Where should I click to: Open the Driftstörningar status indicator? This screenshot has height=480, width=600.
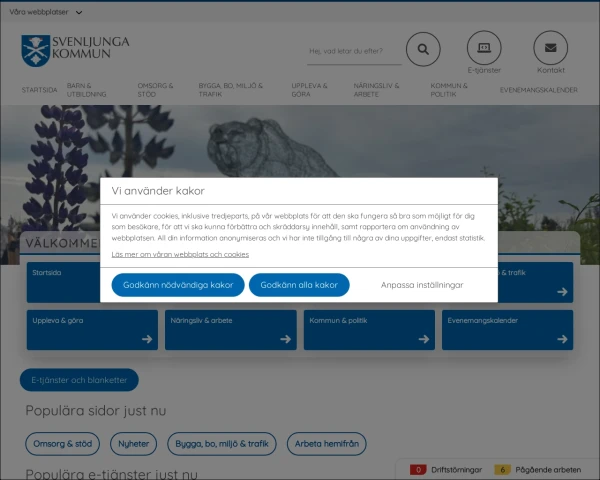(446, 470)
